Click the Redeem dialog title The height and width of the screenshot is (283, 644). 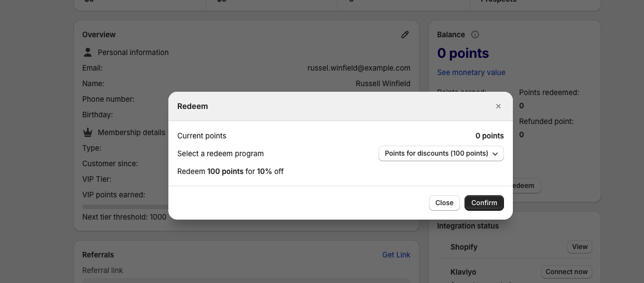pyautogui.click(x=192, y=106)
